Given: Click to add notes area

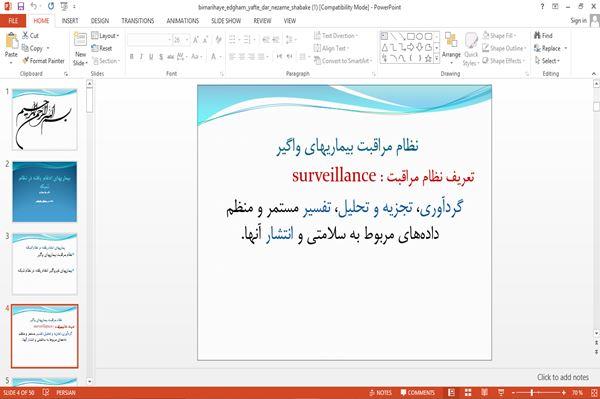Looking at the screenshot, I should click(562, 377).
